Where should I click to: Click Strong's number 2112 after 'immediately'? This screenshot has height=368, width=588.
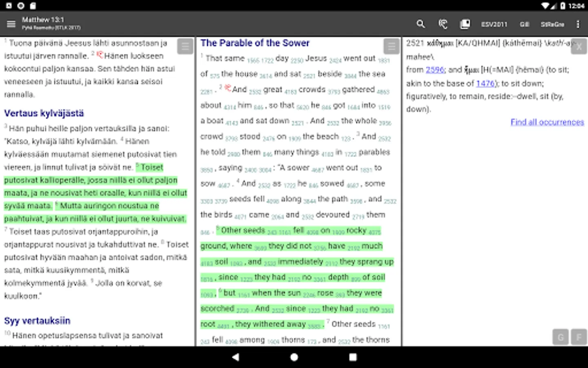coord(332,264)
